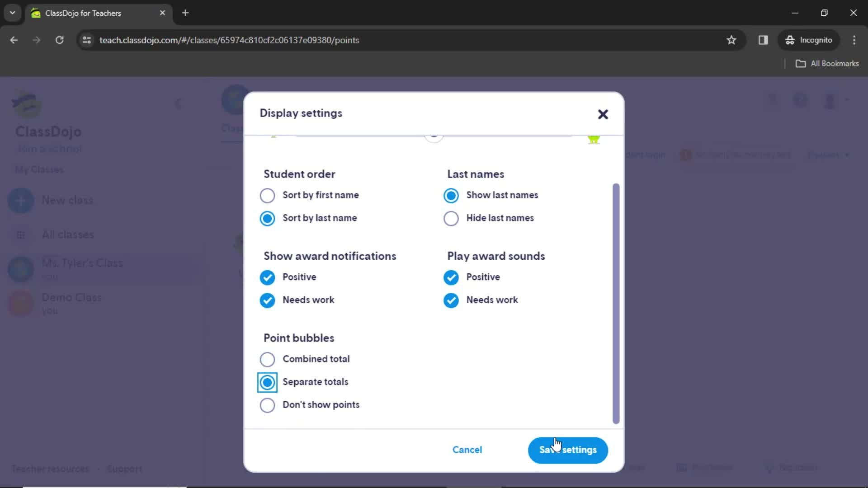
Task: Click Save settings button
Action: tap(568, 450)
